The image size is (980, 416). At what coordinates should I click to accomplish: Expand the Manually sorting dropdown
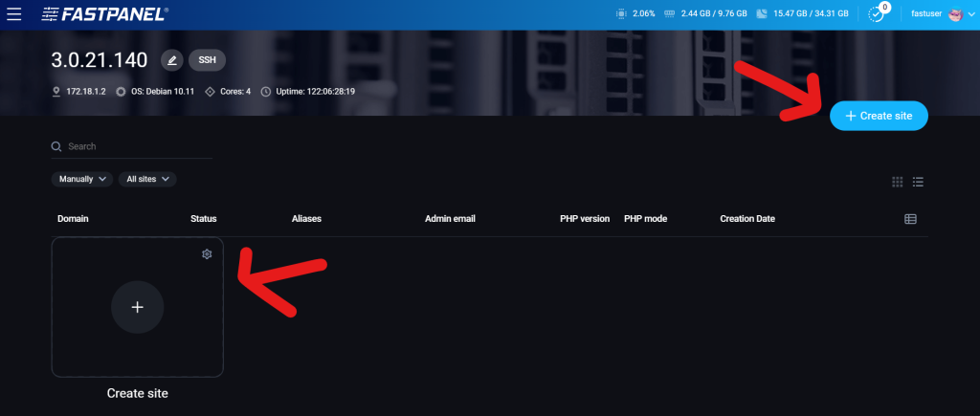pyautogui.click(x=80, y=179)
